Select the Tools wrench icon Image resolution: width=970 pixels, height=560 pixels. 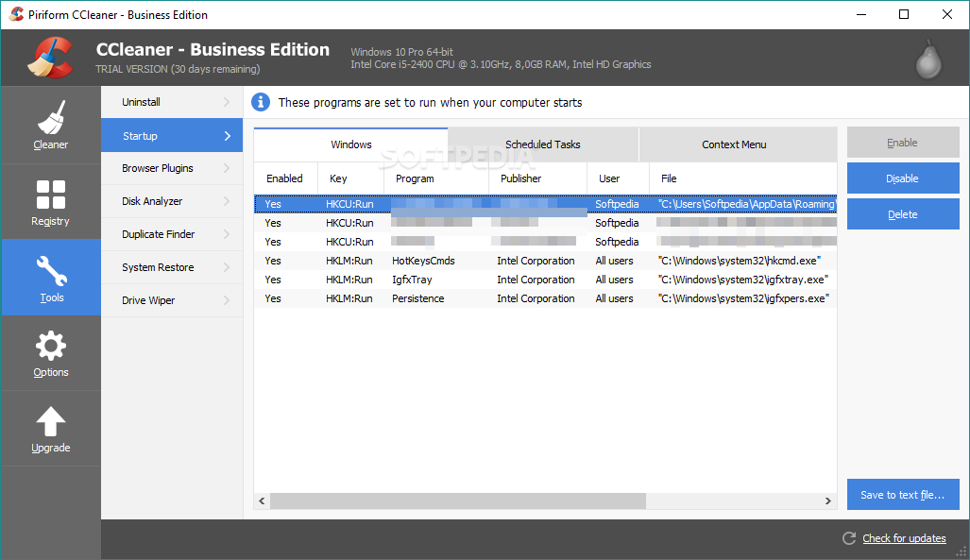tap(51, 271)
